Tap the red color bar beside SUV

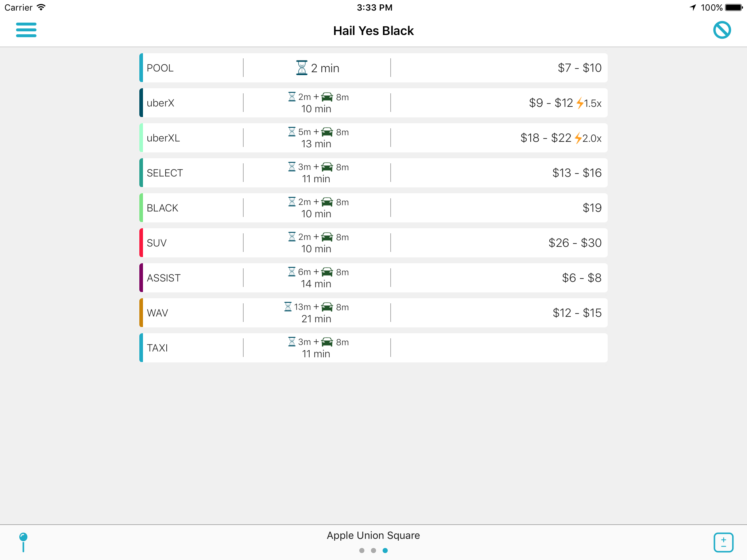141,243
